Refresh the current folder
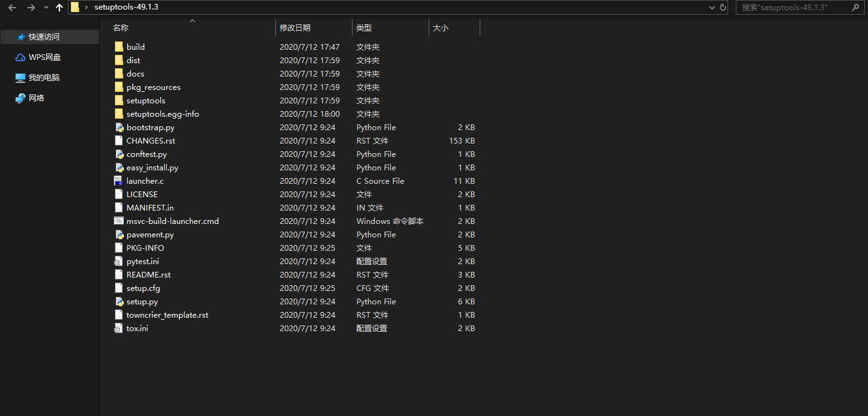This screenshot has height=416, width=868. tap(723, 8)
